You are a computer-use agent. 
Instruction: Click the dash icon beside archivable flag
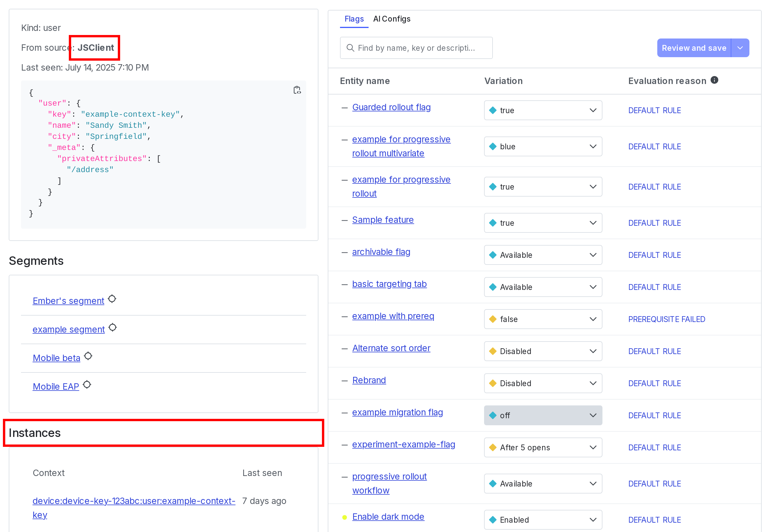[x=345, y=252]
